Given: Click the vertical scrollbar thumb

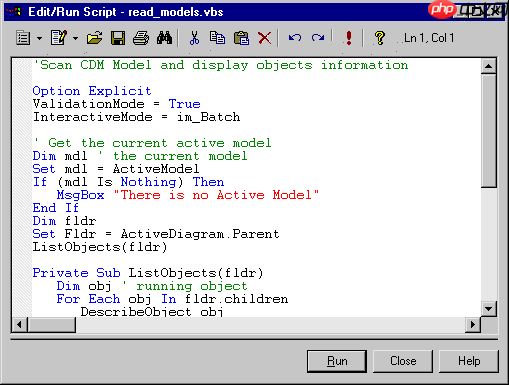Looking at the screenshot, I should tap(489, 131).
